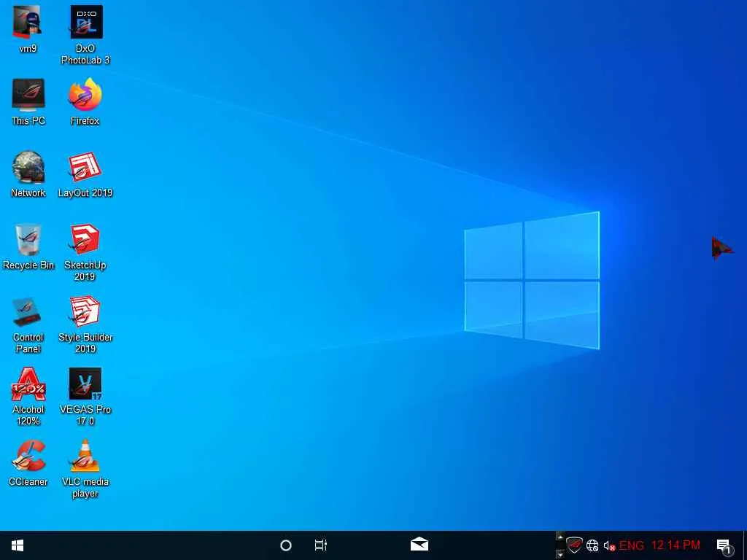Click the Network desktop icon
The height and width of the screenshot is (560, 747).
(28, 174)
